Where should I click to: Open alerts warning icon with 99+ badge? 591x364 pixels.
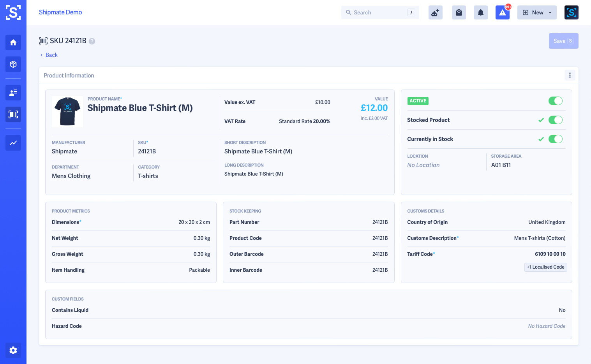503,12
